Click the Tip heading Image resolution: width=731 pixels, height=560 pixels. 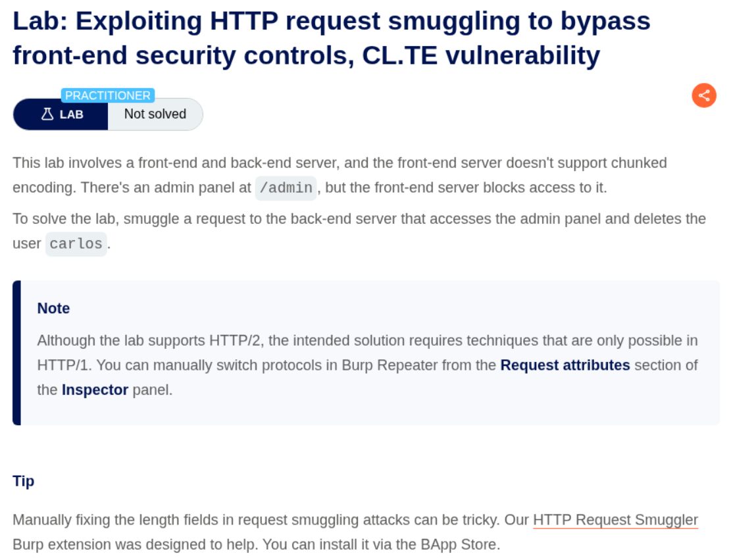point(23,481)
